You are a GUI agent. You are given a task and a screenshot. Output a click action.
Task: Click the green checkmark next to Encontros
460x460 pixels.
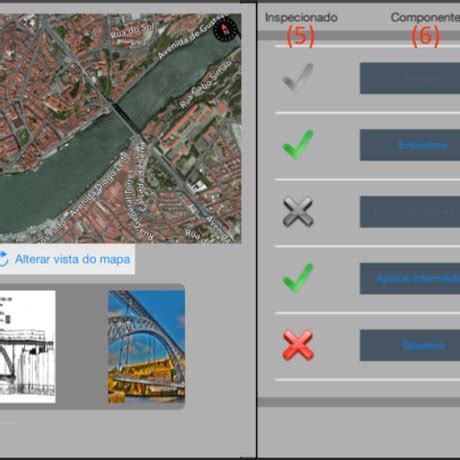pos(298,145)
